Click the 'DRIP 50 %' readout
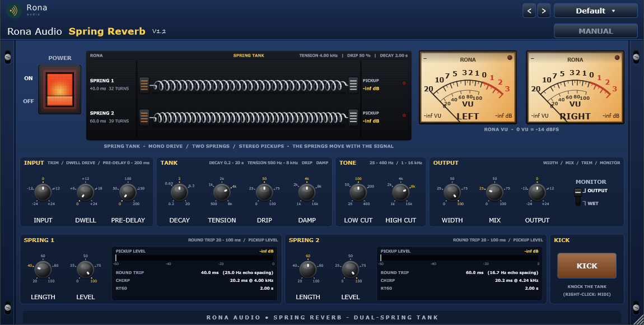Screen dimensions: 644x325 [x=358, y=55]
